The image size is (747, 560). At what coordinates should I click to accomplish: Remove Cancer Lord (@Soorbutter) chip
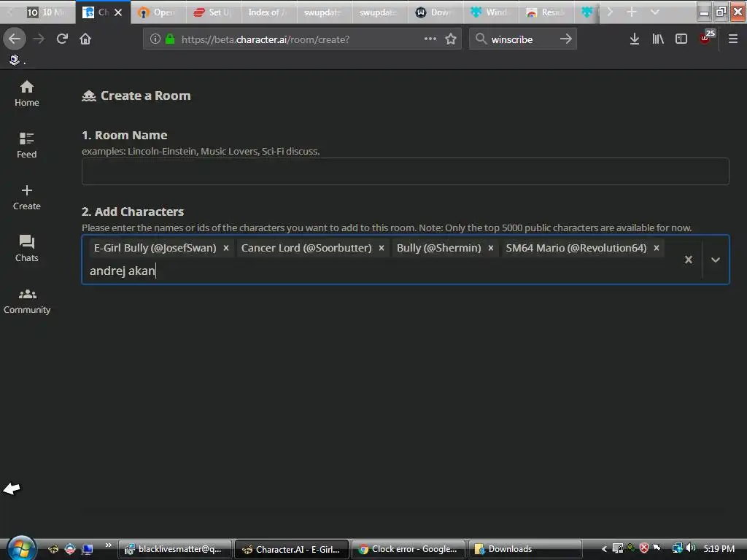381,248
